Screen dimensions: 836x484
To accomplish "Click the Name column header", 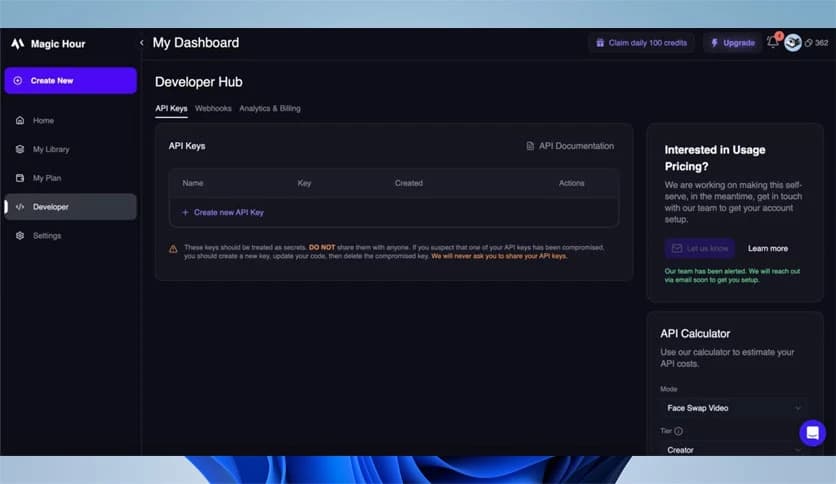I will (192, 183).
